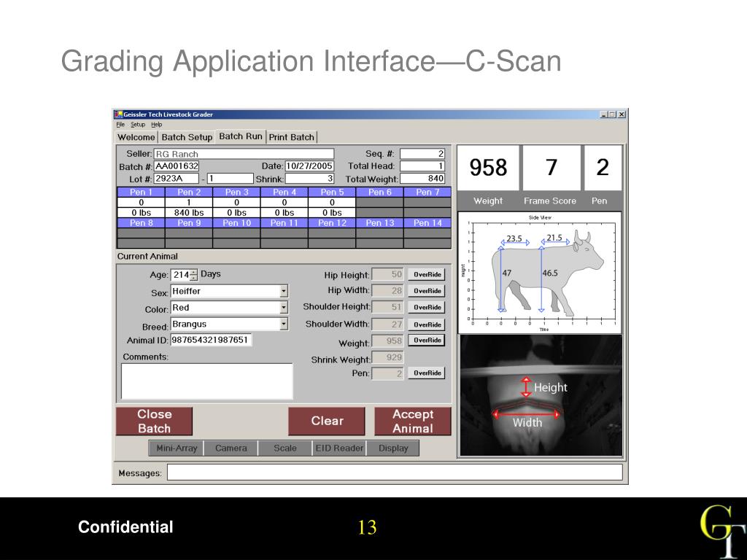Select the Pen 9 header

tap(189, 223)
